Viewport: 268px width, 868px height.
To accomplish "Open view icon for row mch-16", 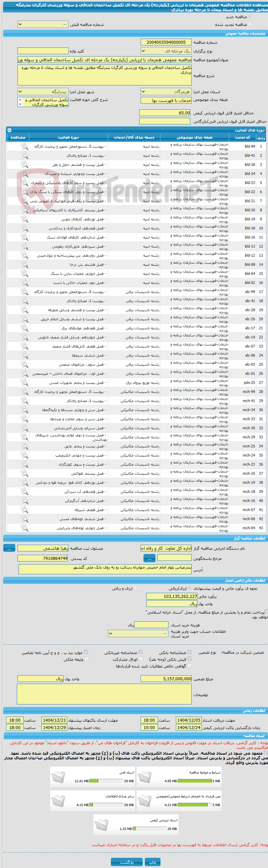I will pos(24,501).
